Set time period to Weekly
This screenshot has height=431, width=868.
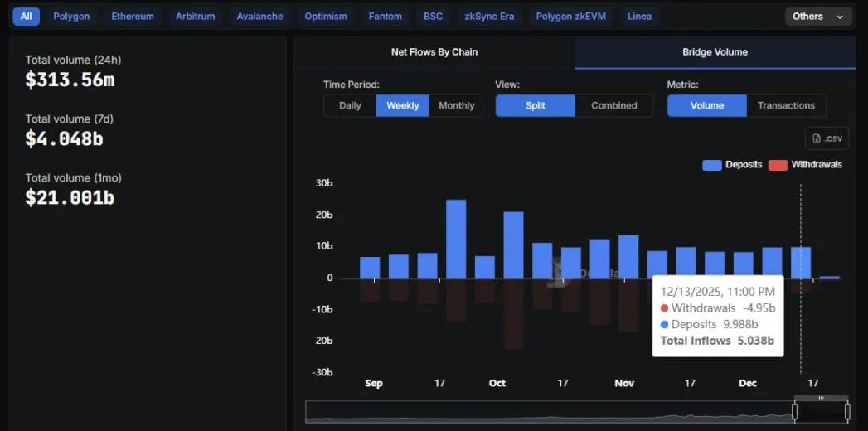(x=402, y=105)
